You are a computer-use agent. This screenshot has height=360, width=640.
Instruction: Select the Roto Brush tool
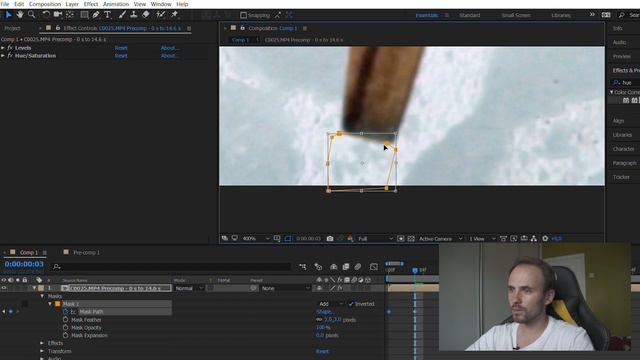tap(160, 15)
